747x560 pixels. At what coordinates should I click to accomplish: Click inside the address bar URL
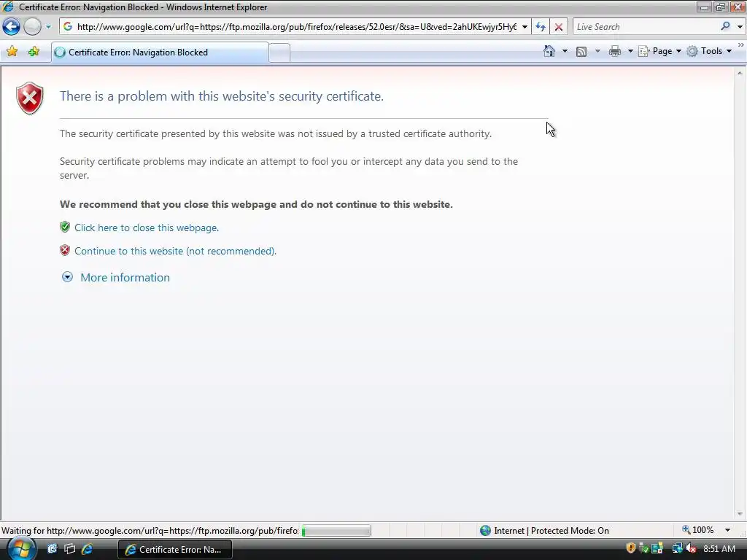pyautogui.click(x=296, y=27)
